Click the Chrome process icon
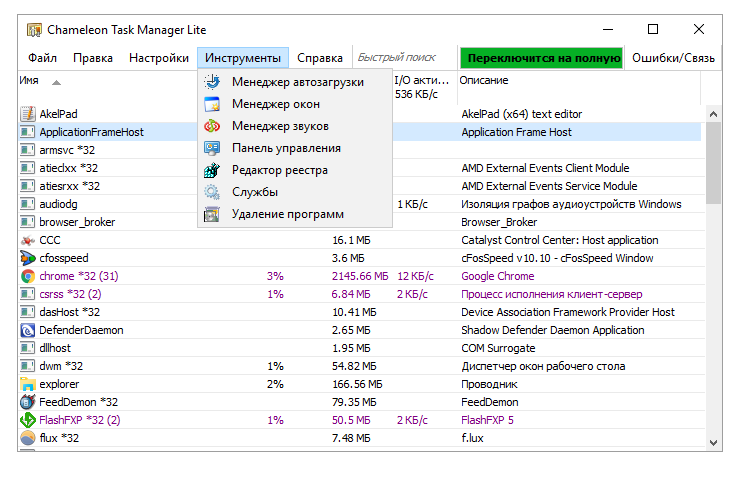 point(28,276)
